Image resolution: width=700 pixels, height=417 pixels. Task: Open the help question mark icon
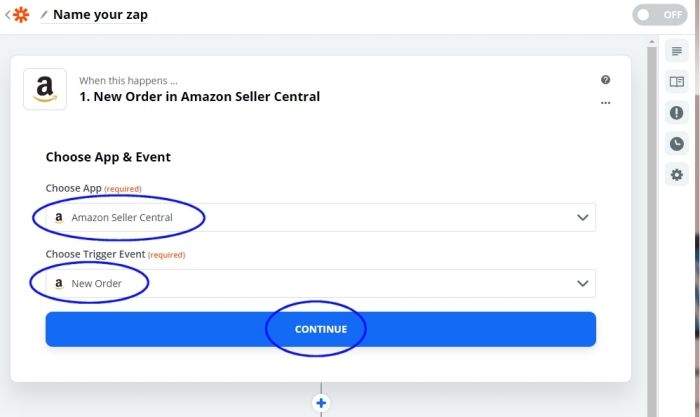605,79
